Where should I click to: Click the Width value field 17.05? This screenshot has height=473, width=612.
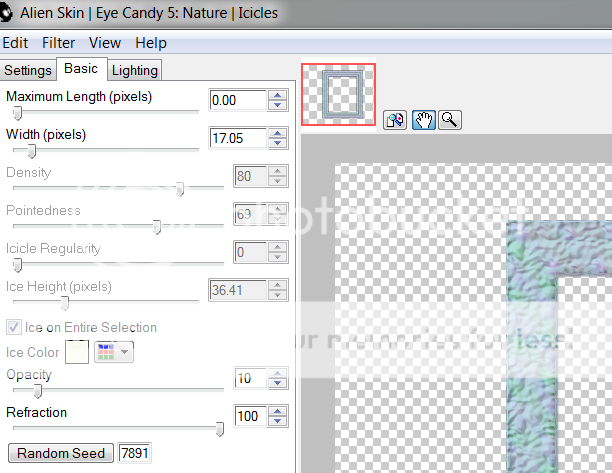click(x=238, y=138)
